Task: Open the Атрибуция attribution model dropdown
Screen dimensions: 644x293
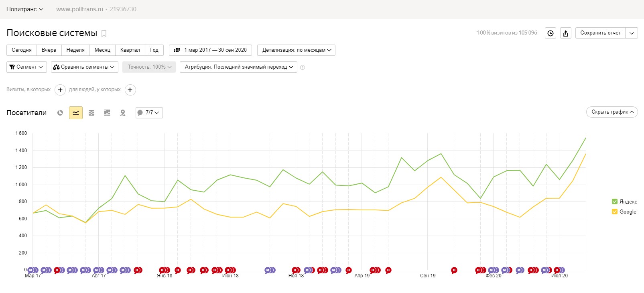Action: pyautogui.click(x=238, y=67)
